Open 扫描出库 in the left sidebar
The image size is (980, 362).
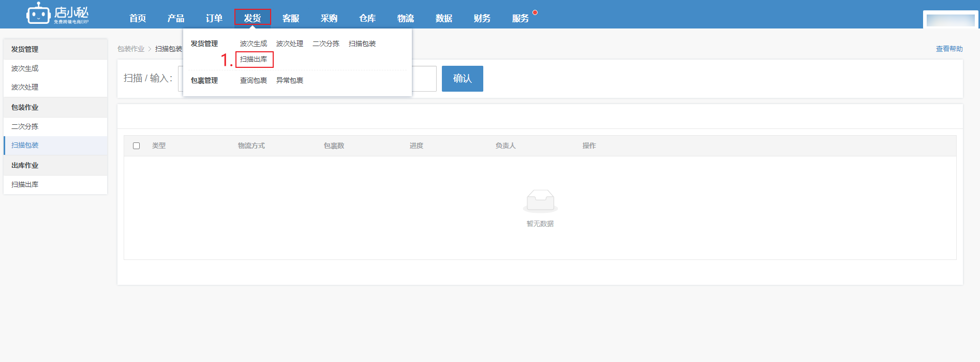(x=25, y=184)
